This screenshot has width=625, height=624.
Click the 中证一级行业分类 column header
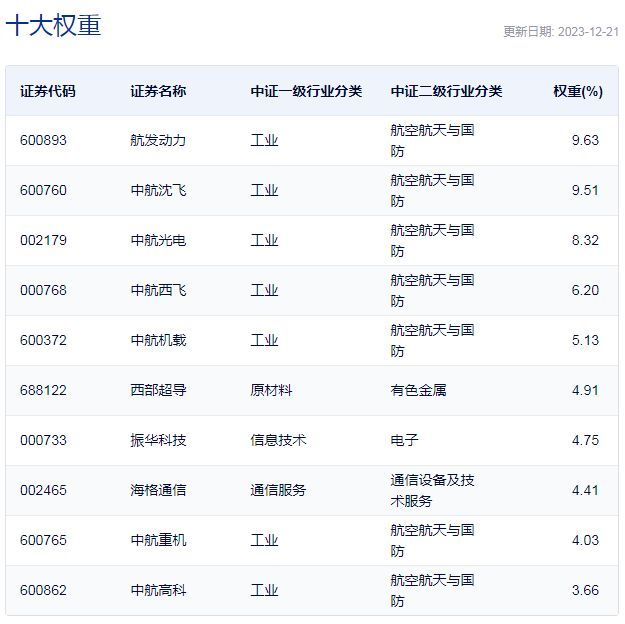tap(306, 91)
